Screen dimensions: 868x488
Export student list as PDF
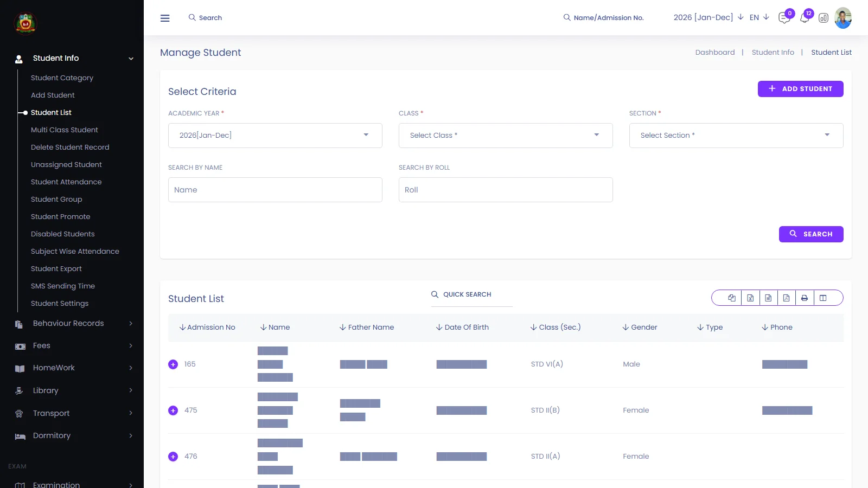click(x=786, y=298)
